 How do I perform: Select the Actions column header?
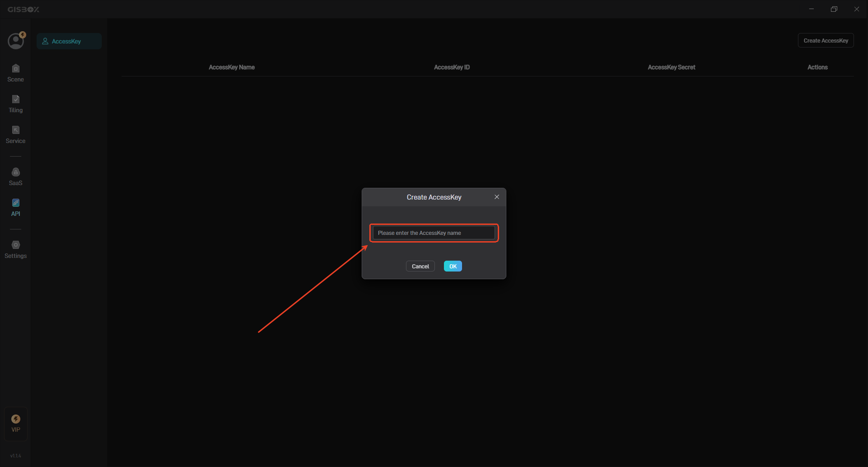(x=817, y=67)
